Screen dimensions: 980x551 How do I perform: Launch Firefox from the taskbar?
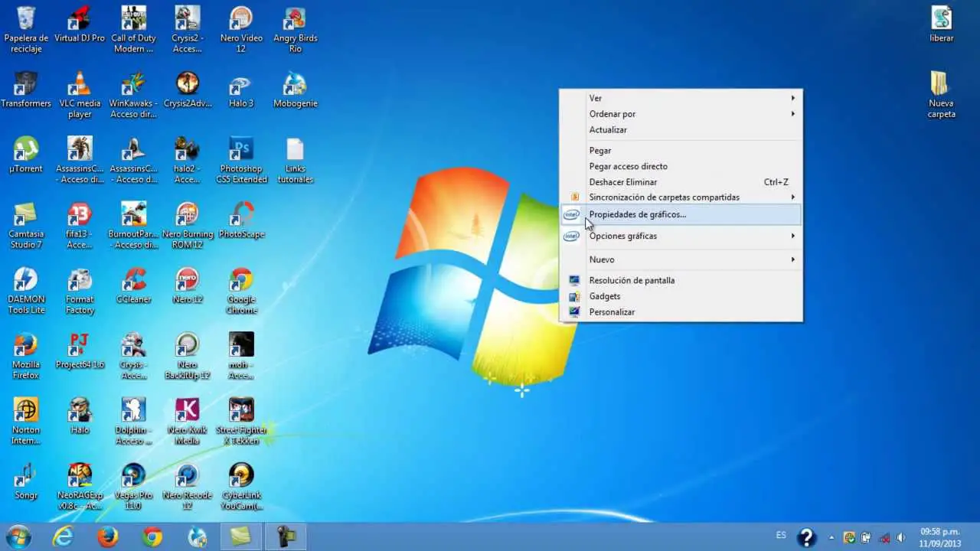pyautogui.click(x=108, y=537)
